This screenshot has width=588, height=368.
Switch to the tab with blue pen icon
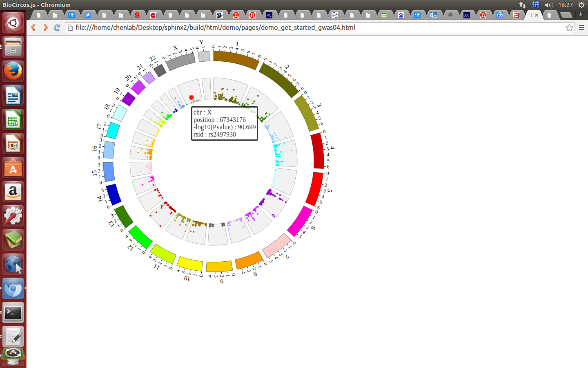coord(88,15)
